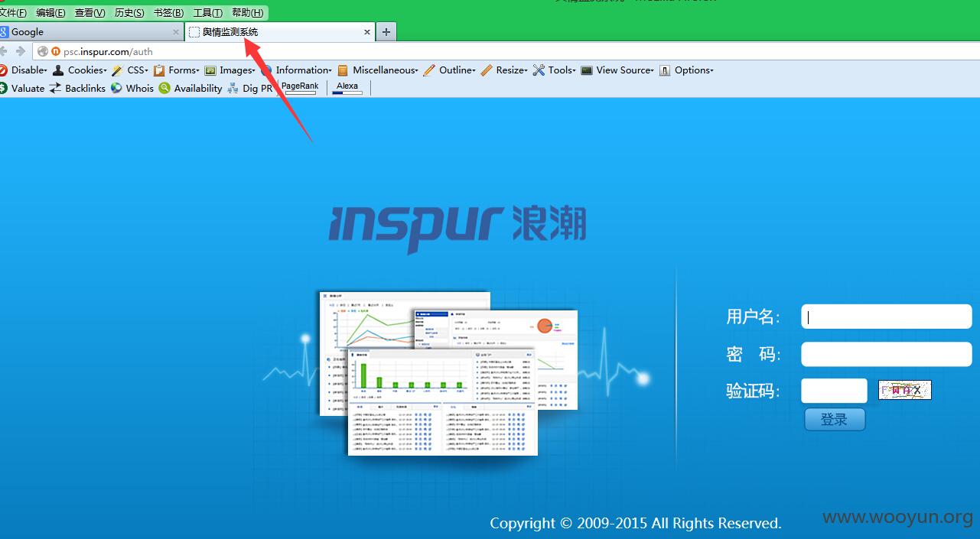
Task: Expand the Outline toolbar dropdown
Action: point(450,70)
